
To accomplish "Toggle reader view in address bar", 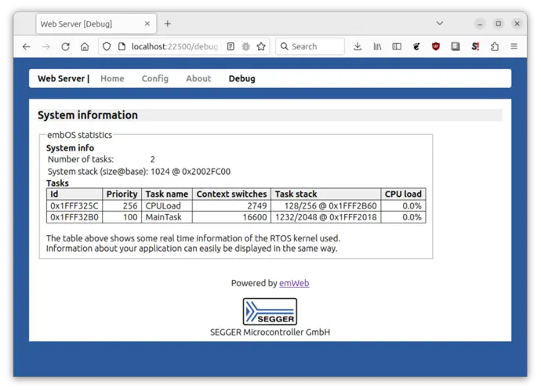I will (x=231, y=47).
